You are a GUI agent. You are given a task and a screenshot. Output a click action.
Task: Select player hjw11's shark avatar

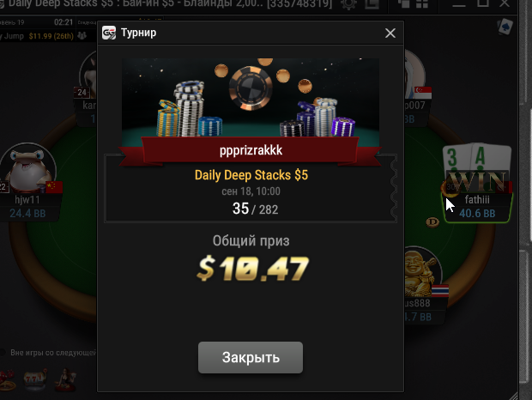coord(28,168)
